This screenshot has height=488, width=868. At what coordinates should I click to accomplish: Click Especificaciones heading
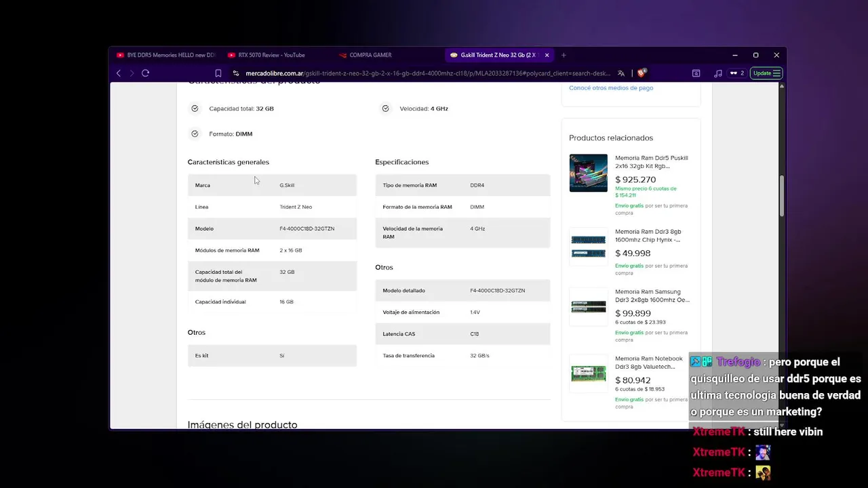coord(402,162)
